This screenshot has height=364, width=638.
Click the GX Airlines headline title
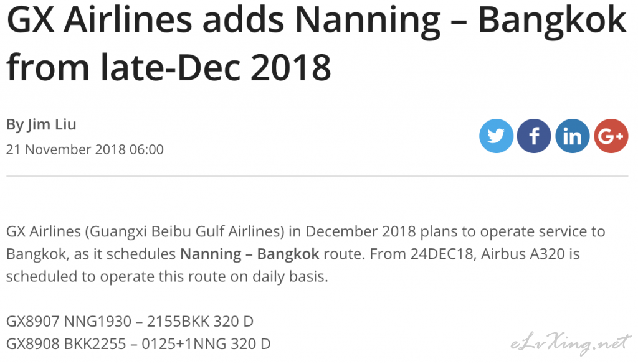click(x=316, y=44)
